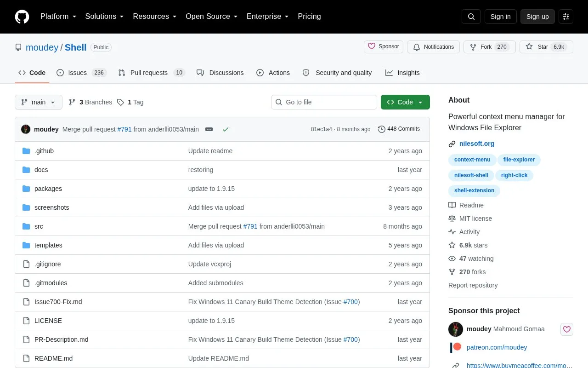Open appearance settings icon in header

click(566, 17)
